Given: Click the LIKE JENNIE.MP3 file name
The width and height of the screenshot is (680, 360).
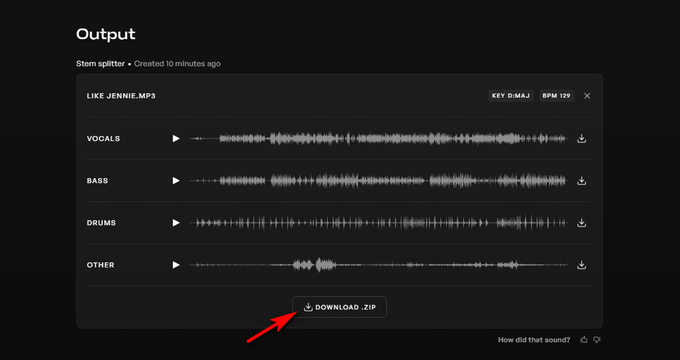Looking at the screenshot, I should (121, 96).
